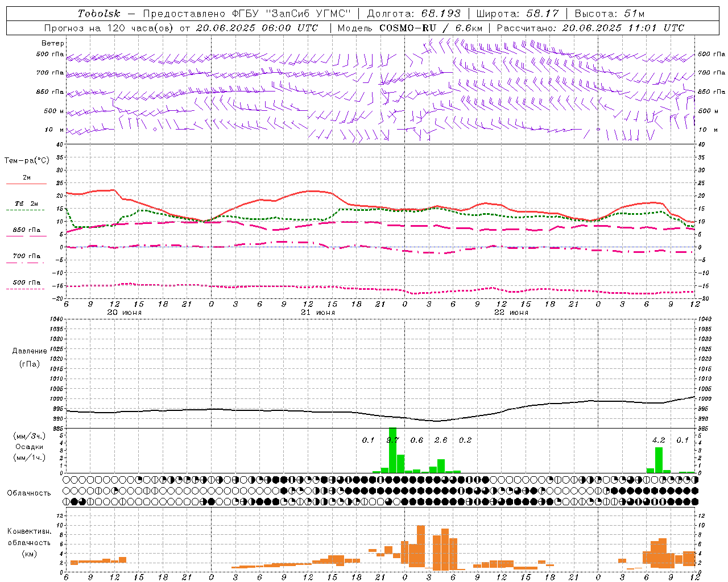Click the "Облачность" cloud cover label

pos(29,493)
